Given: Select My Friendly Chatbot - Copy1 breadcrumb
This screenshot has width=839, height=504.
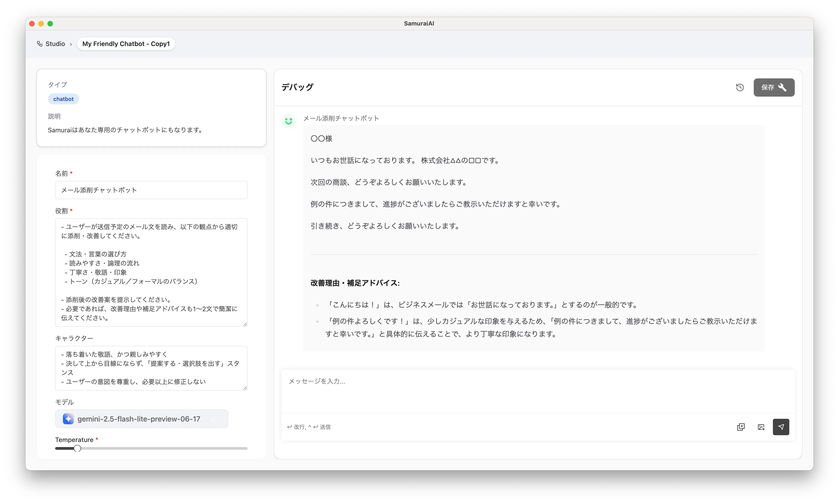Looking at the screenshot, I should pyautogui.click(x=126, y=44).
